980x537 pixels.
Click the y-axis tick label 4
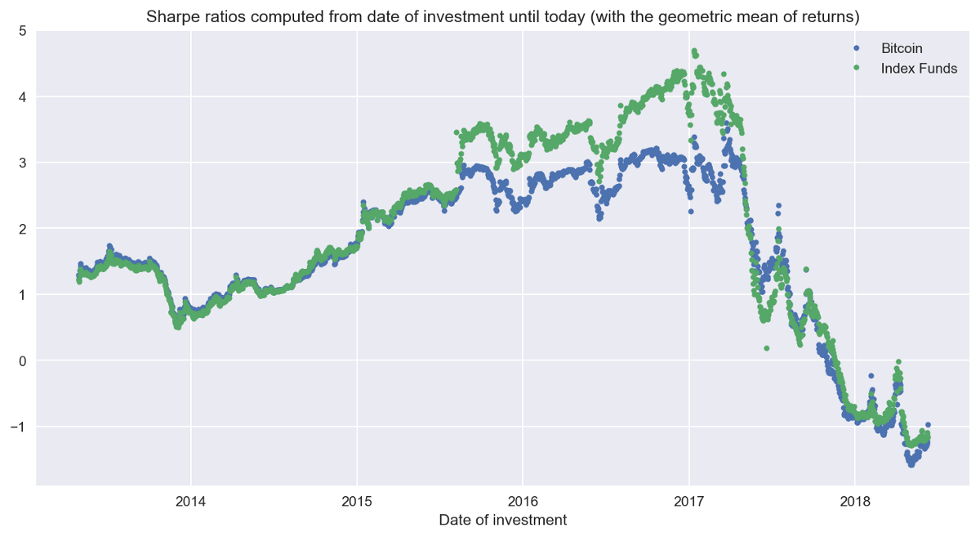(x=23, y=97)
